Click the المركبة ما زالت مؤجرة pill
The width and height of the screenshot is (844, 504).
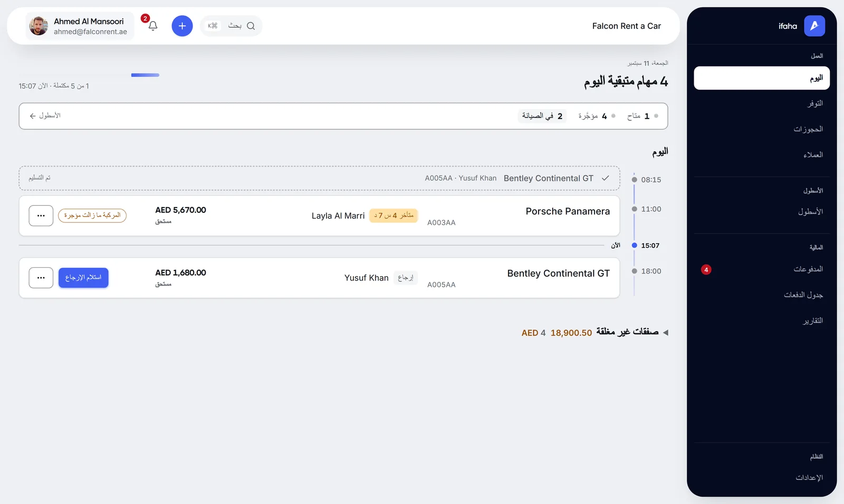tap(92, 216)
